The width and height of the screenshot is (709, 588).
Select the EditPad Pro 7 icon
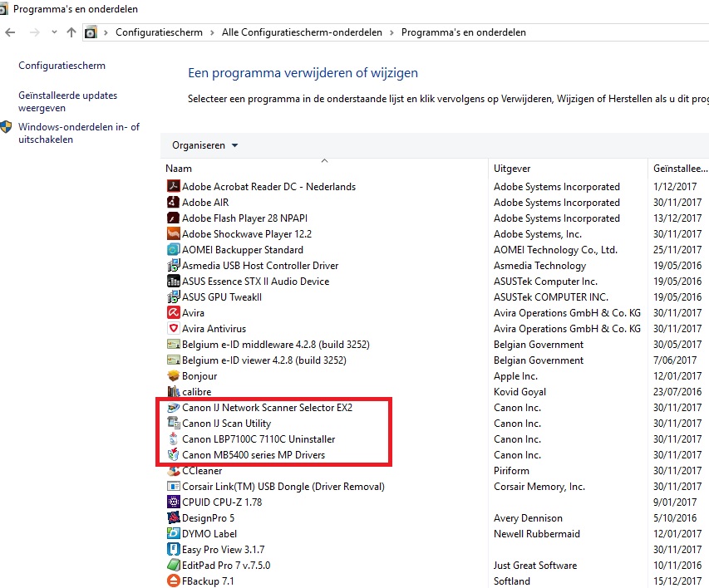[x=173, y=566]
